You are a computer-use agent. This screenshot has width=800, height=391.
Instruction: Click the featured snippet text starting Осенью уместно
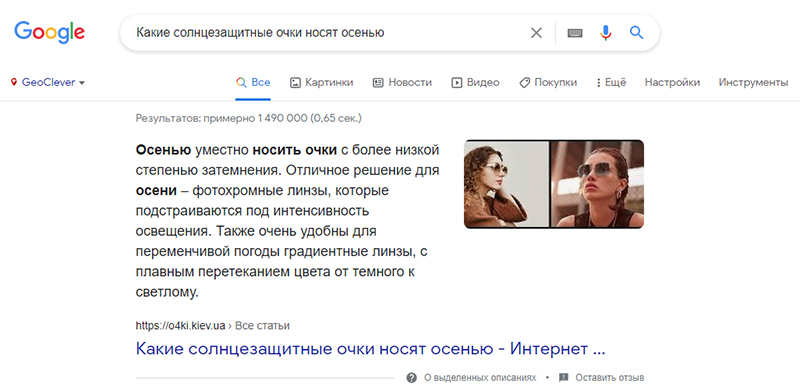coord(288,222)
